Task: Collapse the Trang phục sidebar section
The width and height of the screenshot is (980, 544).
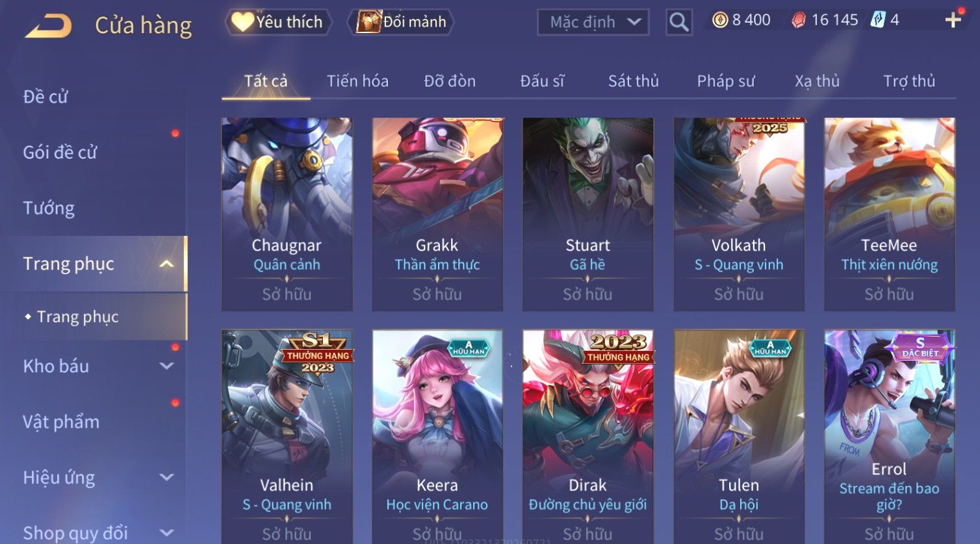Action: pos(167,264)
